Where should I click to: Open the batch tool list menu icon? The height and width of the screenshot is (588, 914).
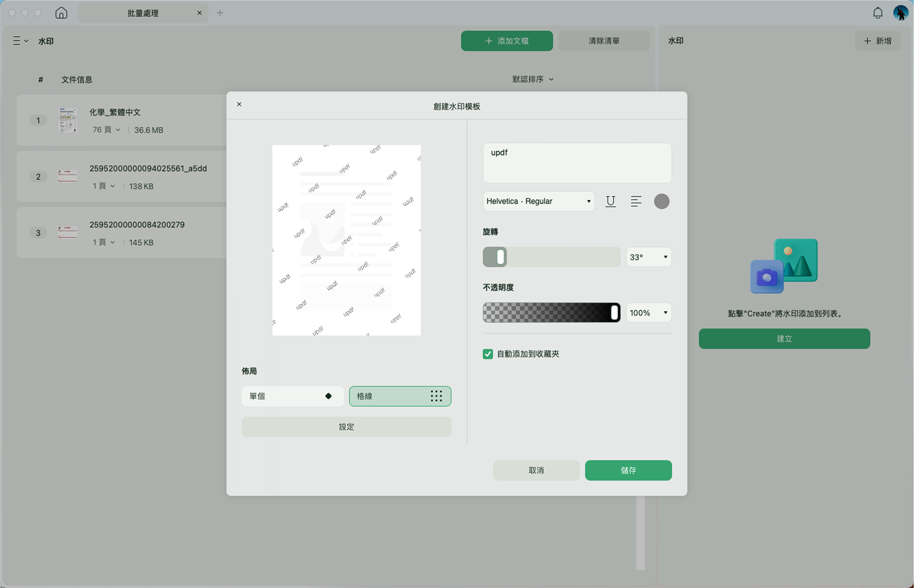pos(20,41)
